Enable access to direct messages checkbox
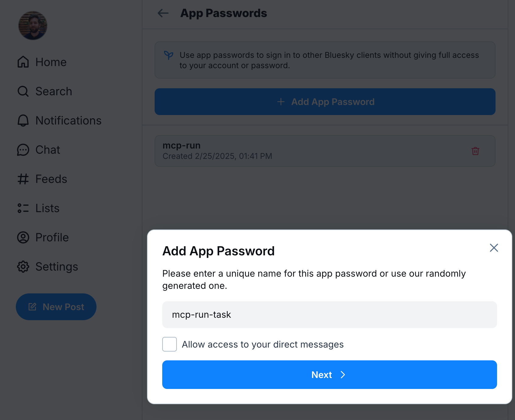This screenshot has width=515, height=420. [x=170, y=344]
